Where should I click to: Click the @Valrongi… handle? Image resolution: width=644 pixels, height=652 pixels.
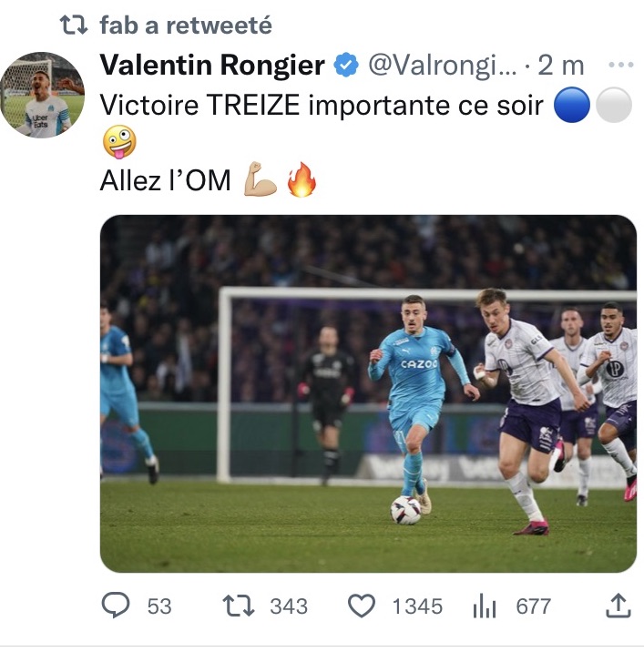tap(441, 66)
